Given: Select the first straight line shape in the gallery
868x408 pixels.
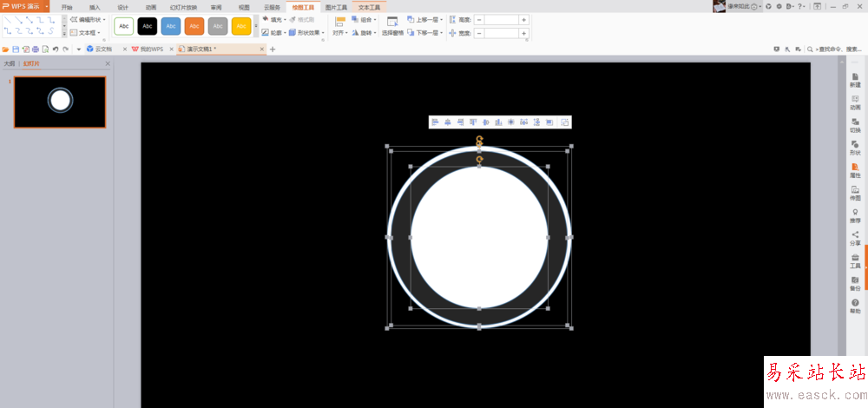Looking at the screenshot, I should click(x=7, y=19).
